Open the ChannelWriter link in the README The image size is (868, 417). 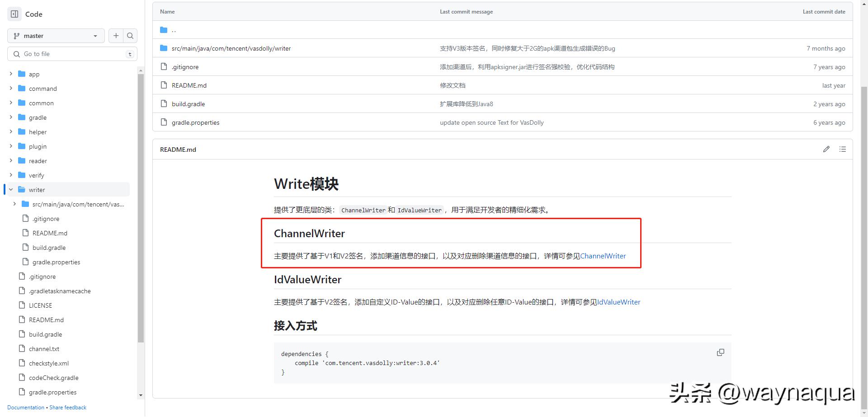[x=603, y=256]
